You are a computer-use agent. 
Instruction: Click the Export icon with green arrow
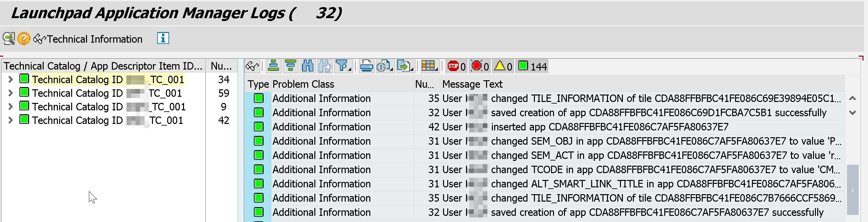coord(403,66)
